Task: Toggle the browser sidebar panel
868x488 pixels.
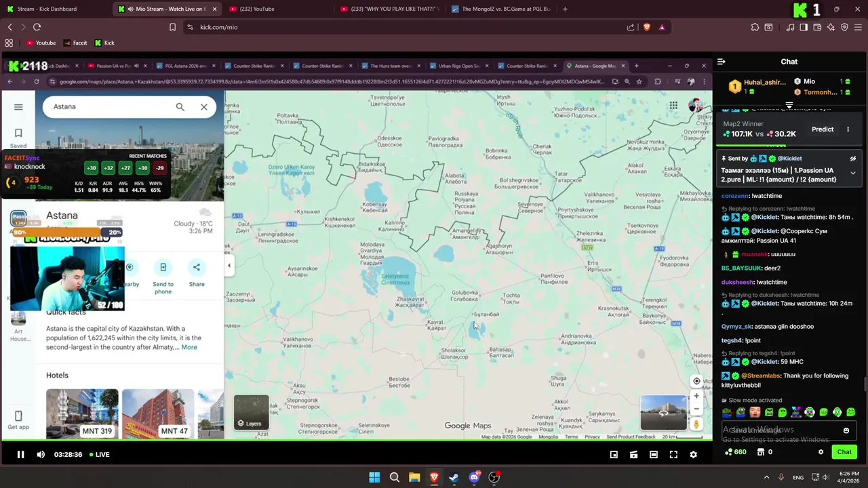Action: [804, 27]
